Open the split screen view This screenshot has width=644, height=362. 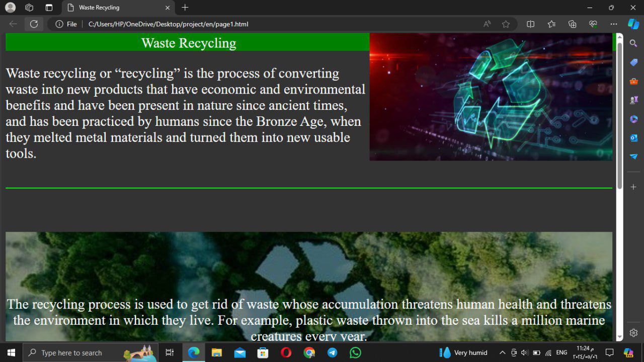[x=530, y=24]
